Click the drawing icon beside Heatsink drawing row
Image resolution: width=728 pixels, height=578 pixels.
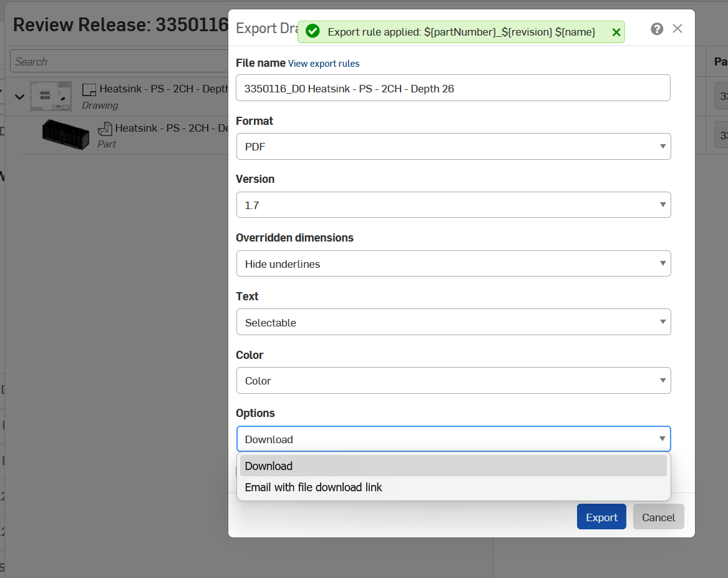click(89, 89)
